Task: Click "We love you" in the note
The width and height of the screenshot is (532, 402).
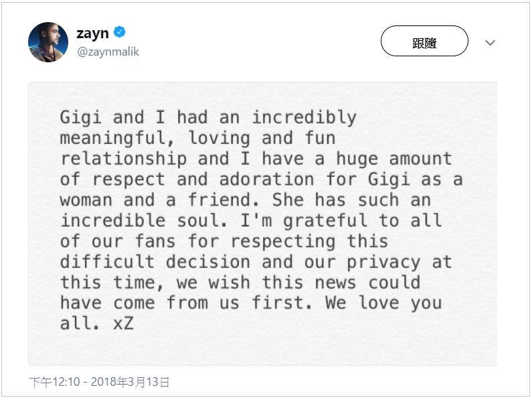Action: [384, 304]
